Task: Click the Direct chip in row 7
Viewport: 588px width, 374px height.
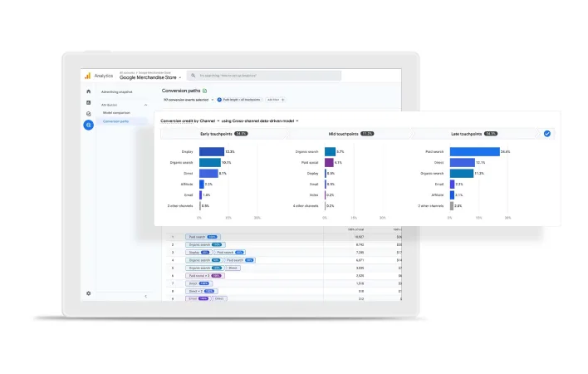Action: [x=198, y=283]
